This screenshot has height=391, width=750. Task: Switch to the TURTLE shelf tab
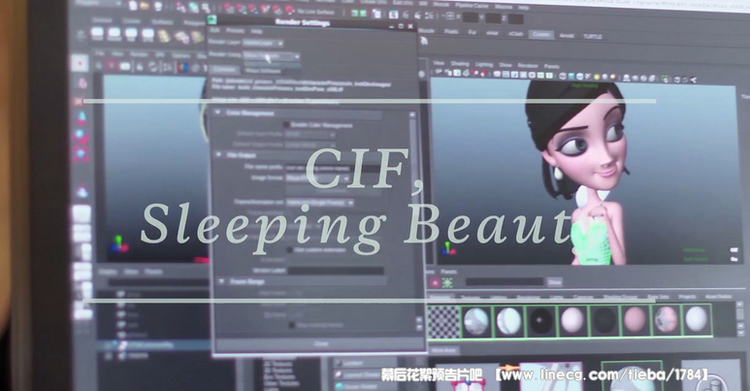(592, 36)
